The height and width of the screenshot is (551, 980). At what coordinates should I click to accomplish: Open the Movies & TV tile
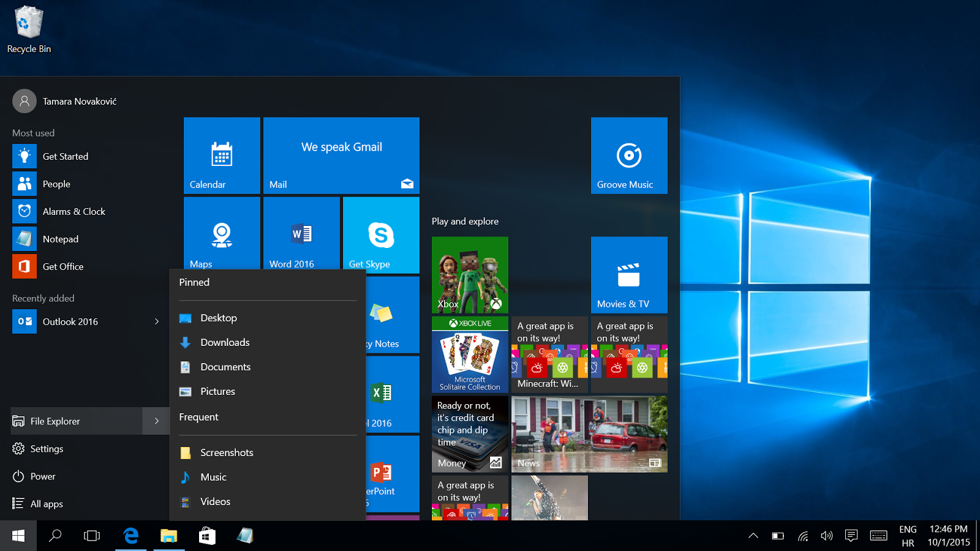(629, 275)
